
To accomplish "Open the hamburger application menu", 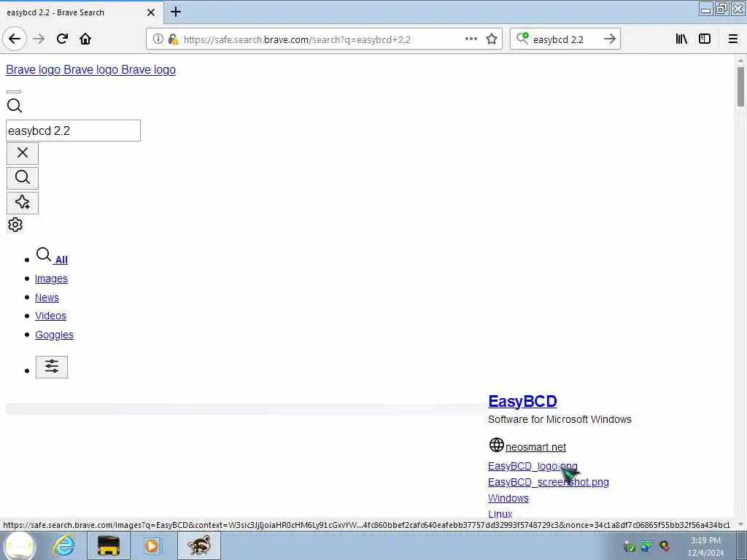I will pos(733,39).
